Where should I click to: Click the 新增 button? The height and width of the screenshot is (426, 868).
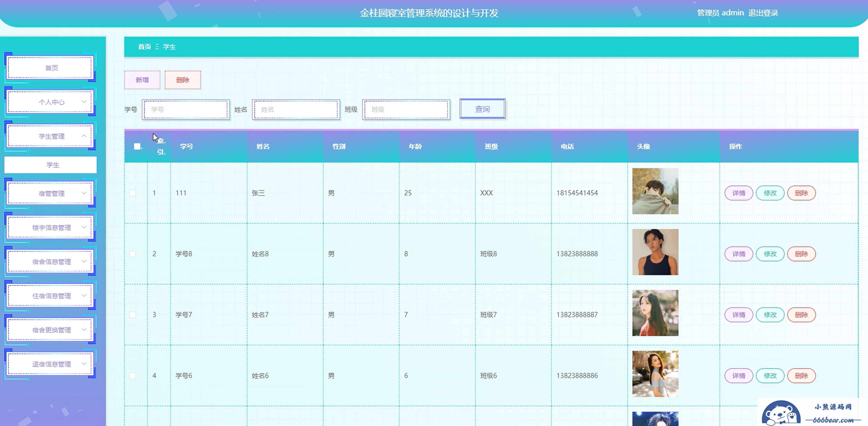142,80
